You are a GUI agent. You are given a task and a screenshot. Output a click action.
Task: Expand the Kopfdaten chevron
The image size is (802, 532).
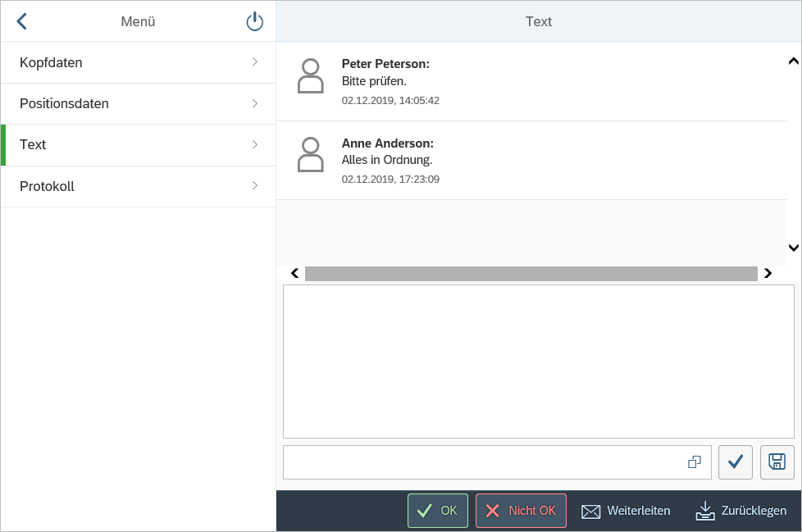255,62
